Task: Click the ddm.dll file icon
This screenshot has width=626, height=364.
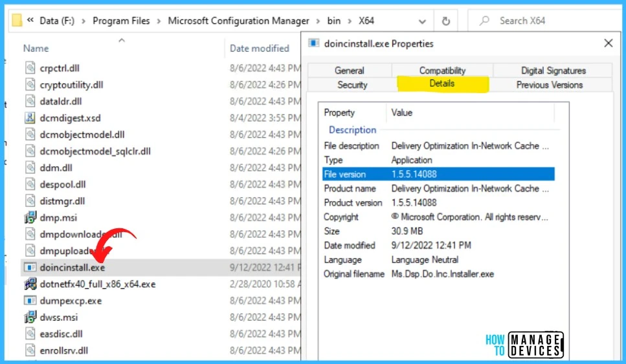Action: click(30, 168)
